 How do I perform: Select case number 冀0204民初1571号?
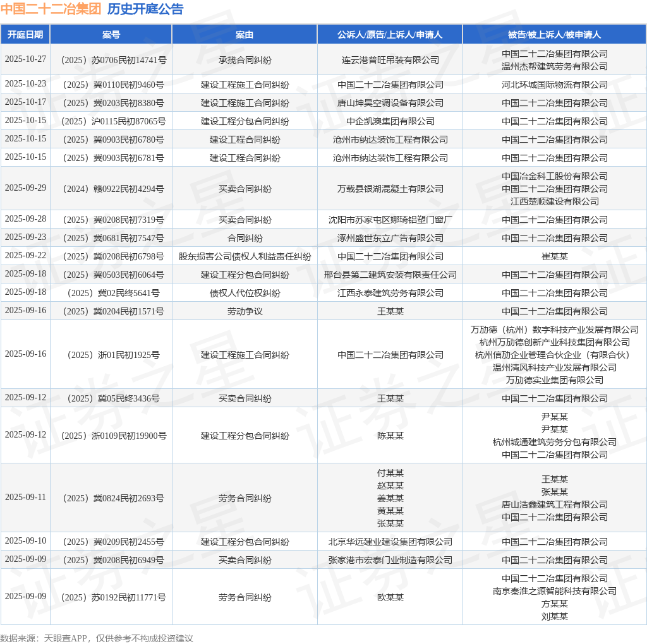pos(114,312)
